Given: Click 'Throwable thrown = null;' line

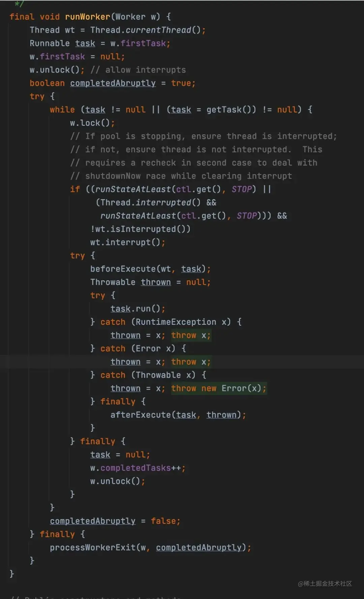Looking at the screenshot, I should pos(150,282).
